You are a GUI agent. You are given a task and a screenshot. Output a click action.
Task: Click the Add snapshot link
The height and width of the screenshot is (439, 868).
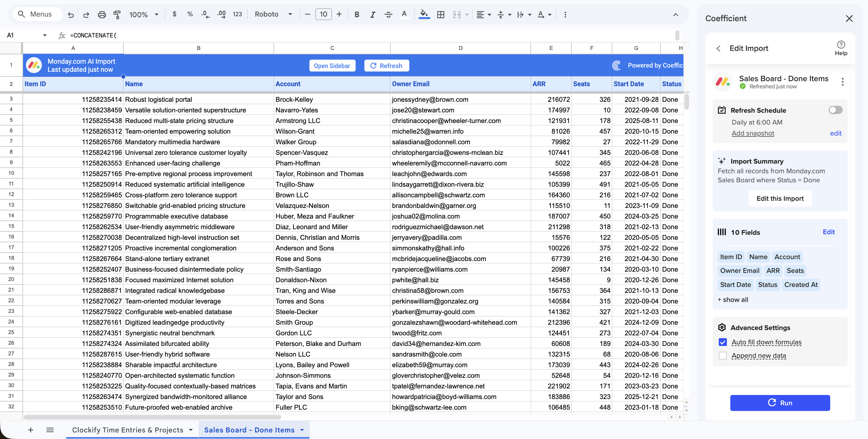pos(752,133)
